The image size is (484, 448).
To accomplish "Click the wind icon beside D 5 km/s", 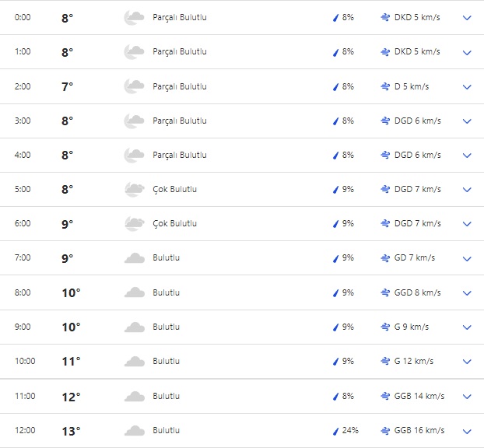I will (385, 86).
